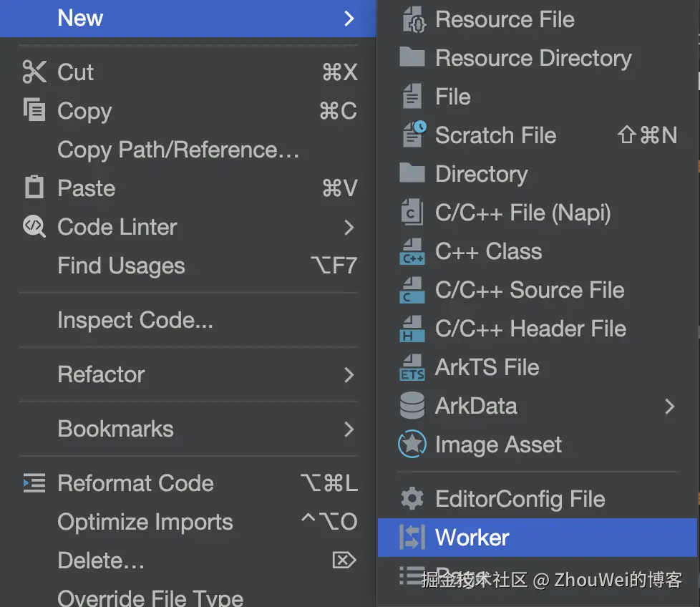This screenshot has height=607, width=700.
Task: Expand the New submenu arrow
Action: (x=349, y=19)
